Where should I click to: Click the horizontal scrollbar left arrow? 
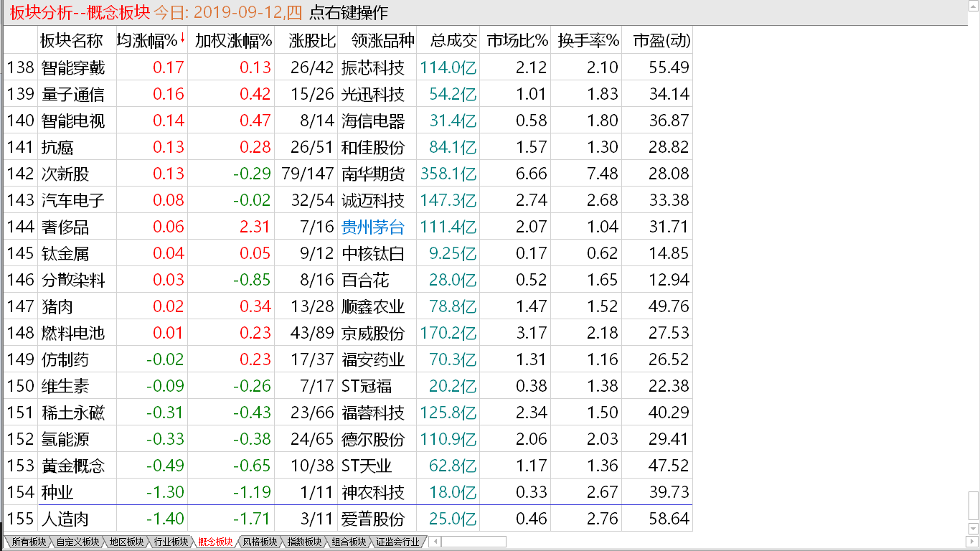435,542
